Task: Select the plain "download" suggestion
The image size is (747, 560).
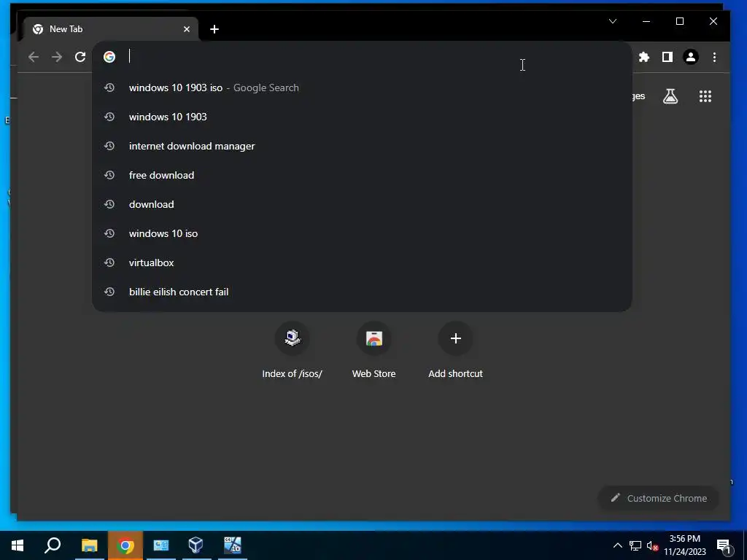Action: 362,204
